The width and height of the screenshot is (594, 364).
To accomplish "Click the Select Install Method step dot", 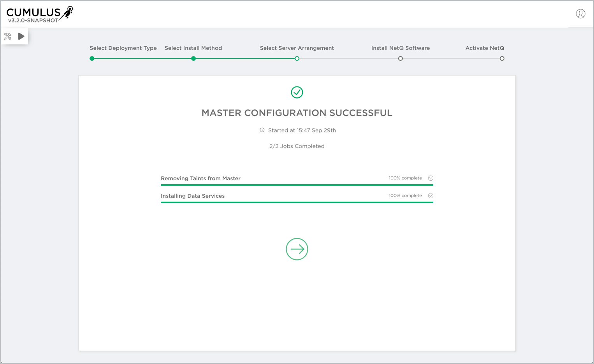I will [x=193, y=59].
